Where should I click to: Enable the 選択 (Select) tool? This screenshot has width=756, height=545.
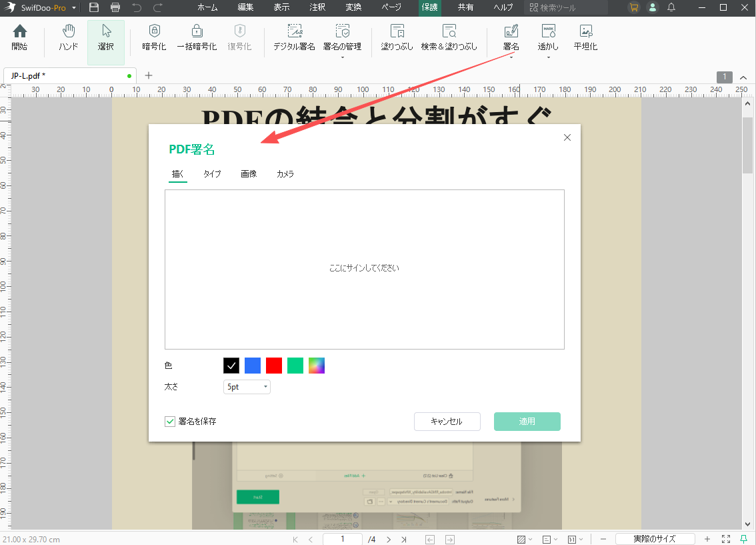tap(105, 37)
